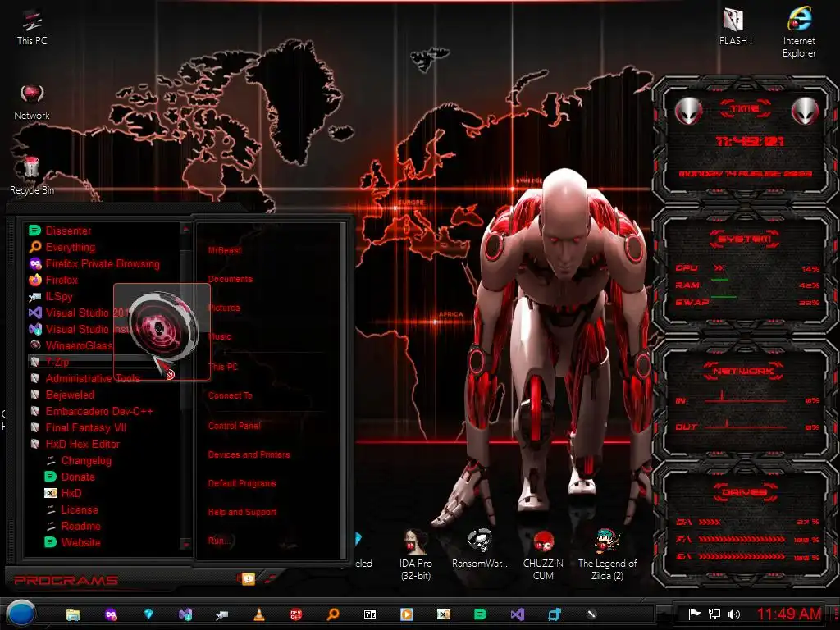Click the orange shutdown icon beside PROGRAMS
The image size is (840, 630).
point(248,578)
